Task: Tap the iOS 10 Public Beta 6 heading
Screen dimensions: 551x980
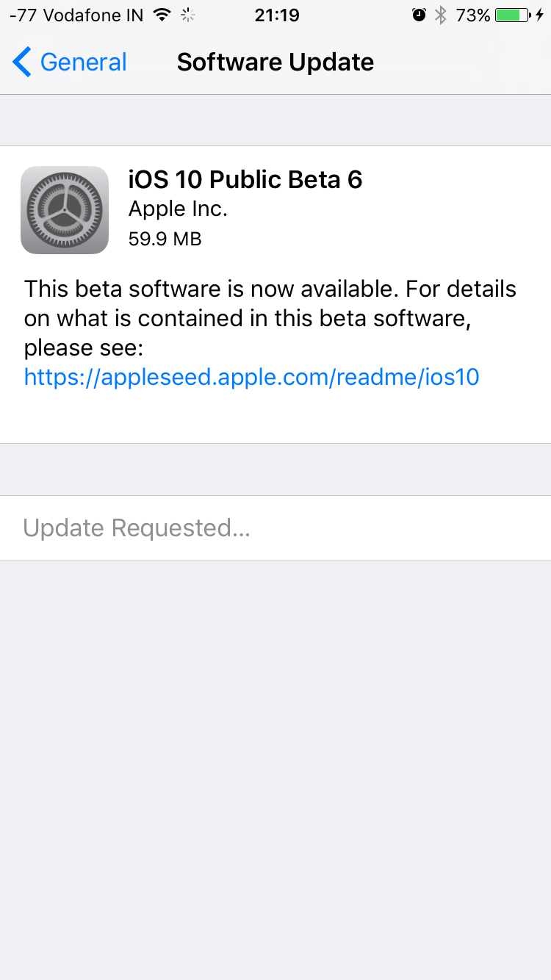Action: click(245, 180)
